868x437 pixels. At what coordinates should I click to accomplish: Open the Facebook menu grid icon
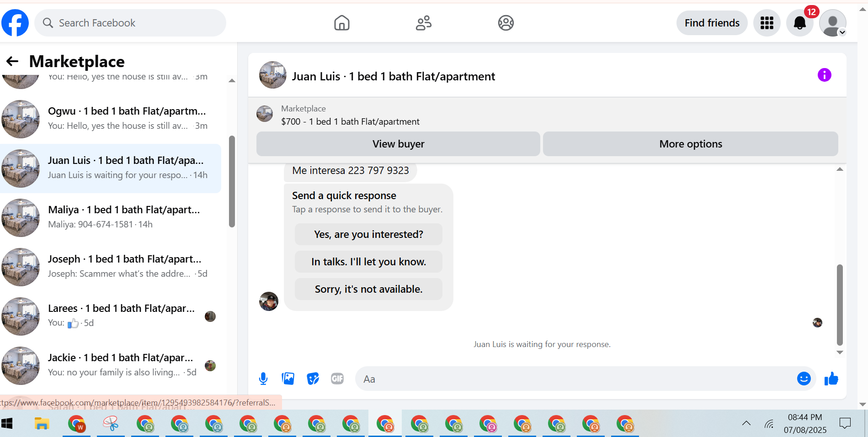(x=767, y=23)
